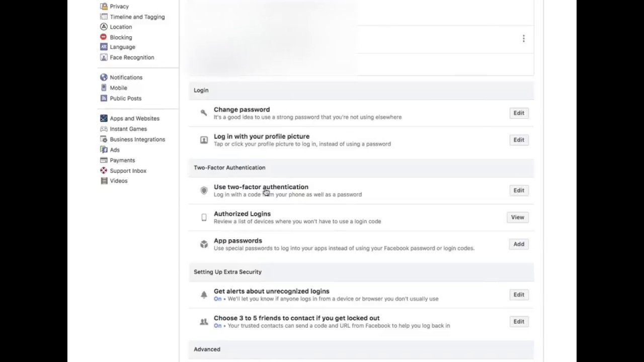Open Timeline and Tagging settings

click(x=137, y=17)
